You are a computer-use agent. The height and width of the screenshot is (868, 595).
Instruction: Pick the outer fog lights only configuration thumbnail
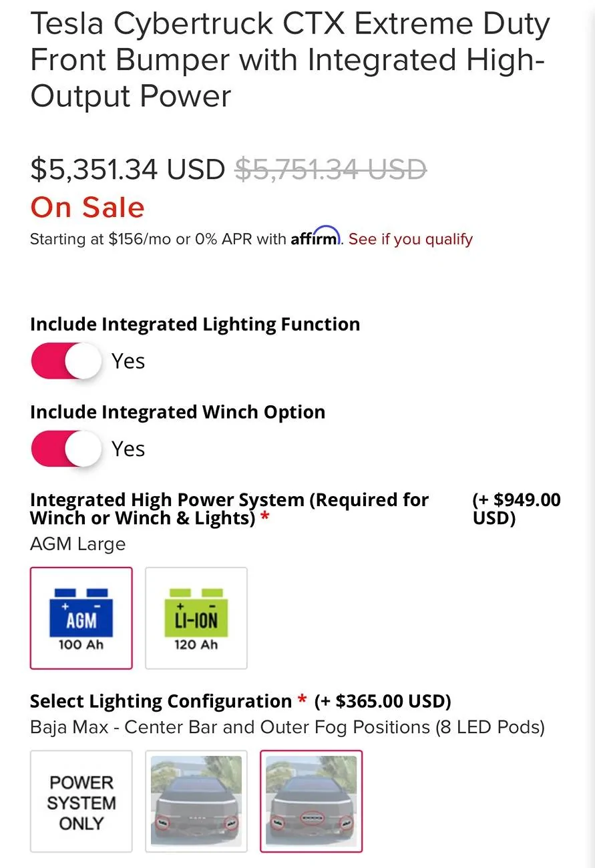[196, 801]
